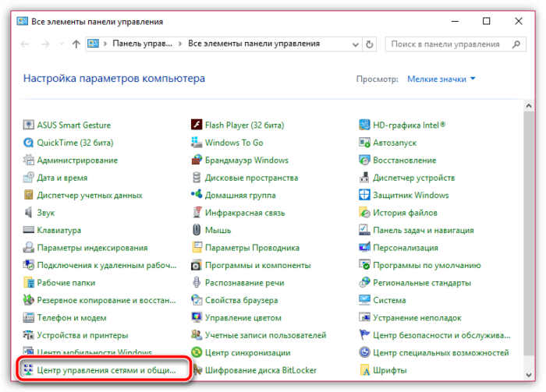The image size is (546, 392).
Task: Open Телефон и модем item
Action: coord(72,317)
